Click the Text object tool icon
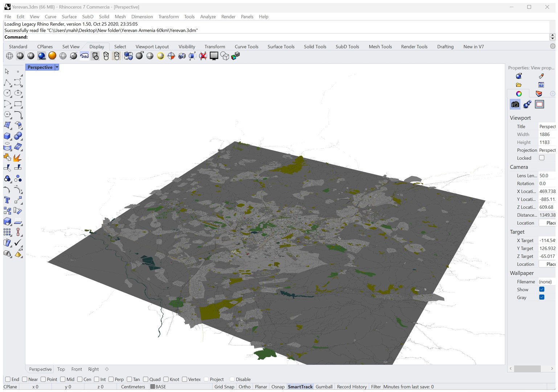 pos(7,200)
